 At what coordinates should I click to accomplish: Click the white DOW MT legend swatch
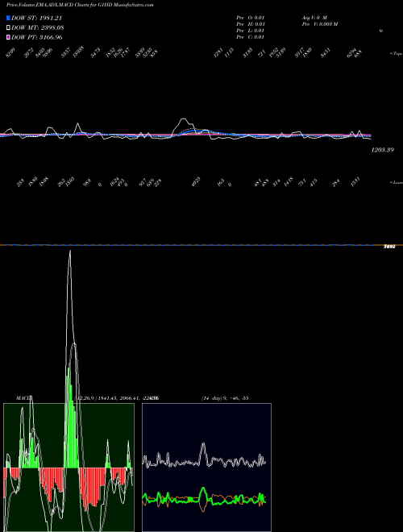[x=8, y=28]
